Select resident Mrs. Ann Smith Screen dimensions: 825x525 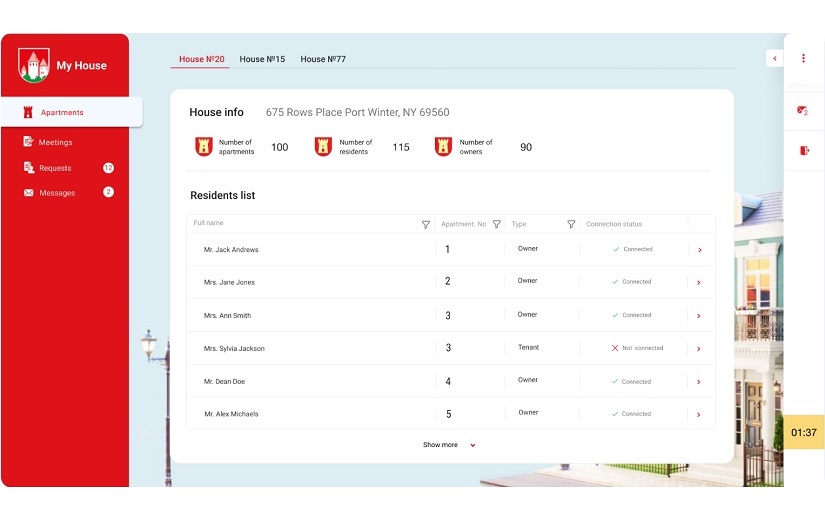coord(227,316)
